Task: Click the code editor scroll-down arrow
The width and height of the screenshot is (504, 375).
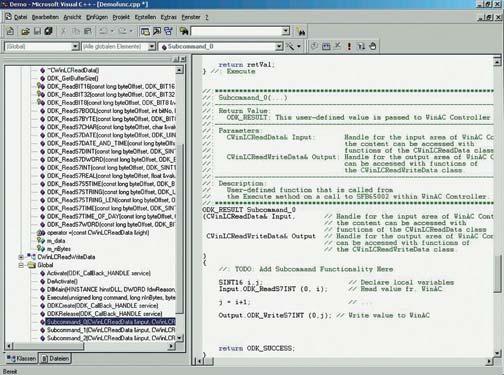Action: 497,353
